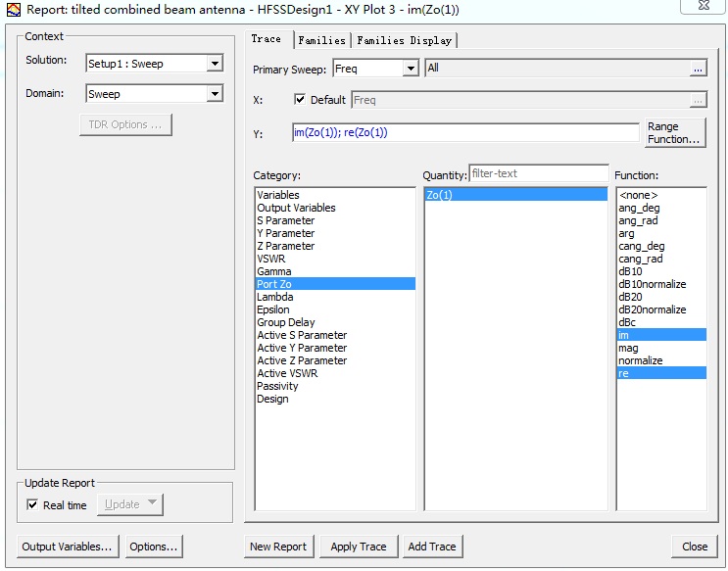Open the Primary Sweep Freq dropdown
Screen dimensions: 728x571
point(411,69)
